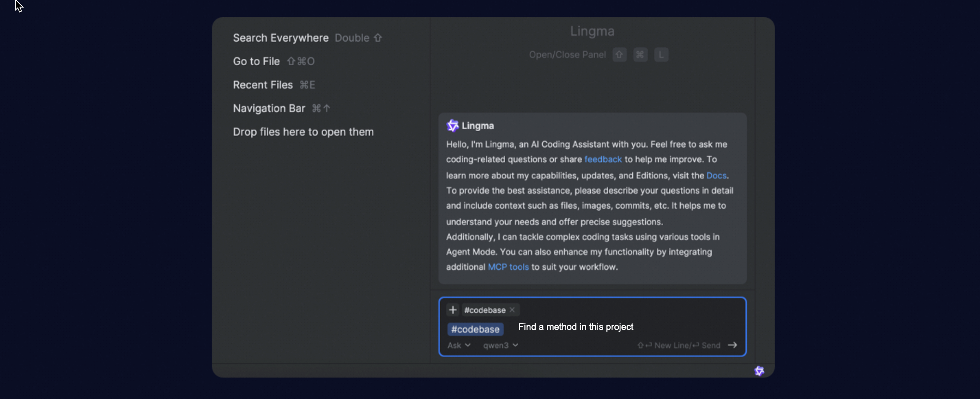Click the Command key icon beside Open/Close Panel
Image resolution: width=980 pixels, height=399 pixels.
pyautogui.click(x=640, y=55)
